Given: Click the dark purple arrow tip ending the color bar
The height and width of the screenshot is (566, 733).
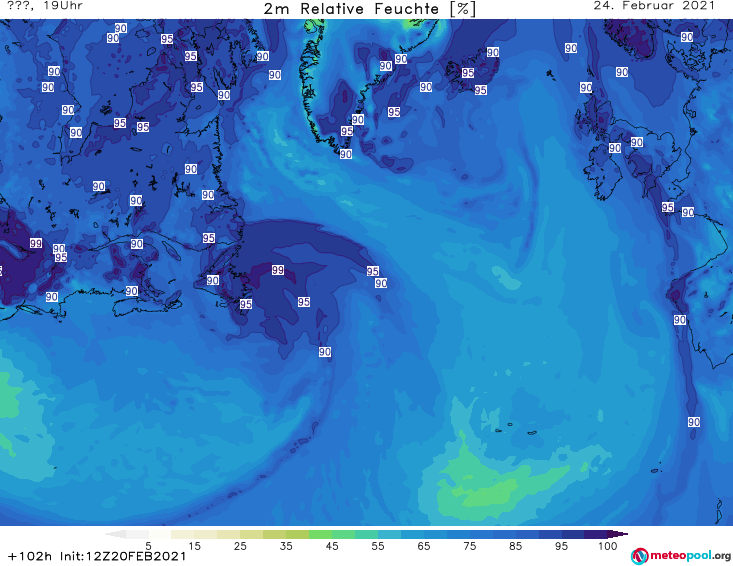Looking at the screenshot, I should tap(620, 534).
